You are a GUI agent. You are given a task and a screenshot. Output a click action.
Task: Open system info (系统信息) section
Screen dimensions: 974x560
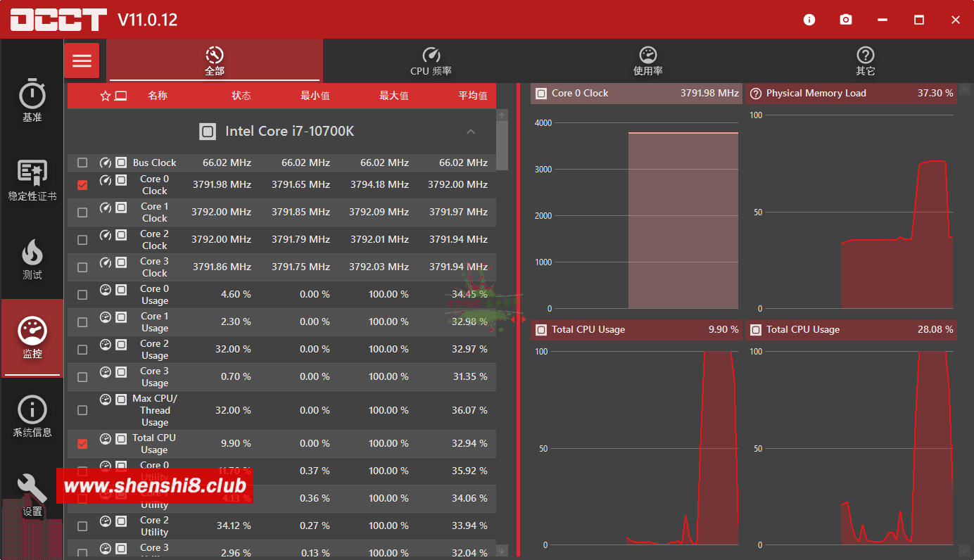[32, 416]
